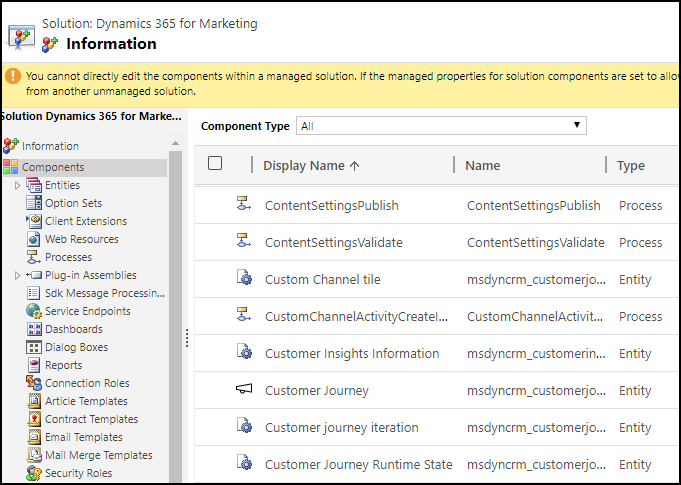Select the Customer Insights Information display name

click(352, 353)
